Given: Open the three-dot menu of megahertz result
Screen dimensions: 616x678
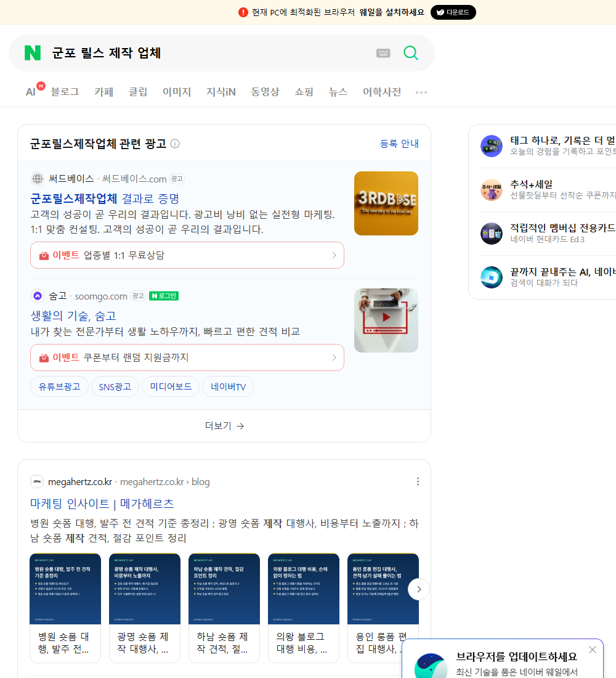Looking at the screenshot, I should click(418, 482).
